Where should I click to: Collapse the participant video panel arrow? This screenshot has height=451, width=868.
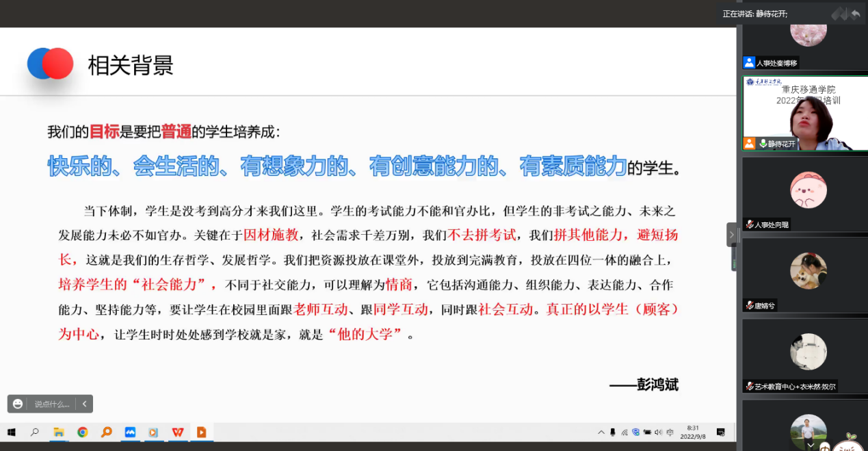point(731,235)
